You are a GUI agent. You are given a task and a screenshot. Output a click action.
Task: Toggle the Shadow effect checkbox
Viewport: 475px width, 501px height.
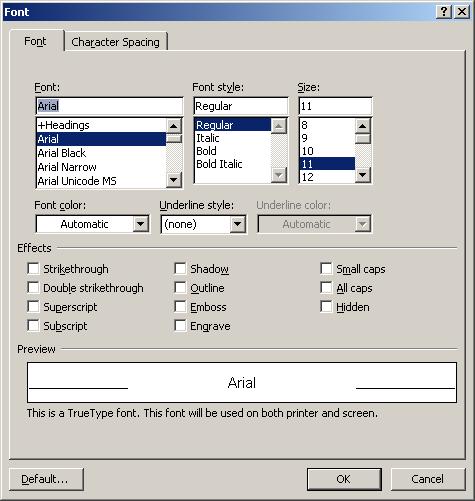click(x=180, y=268)
